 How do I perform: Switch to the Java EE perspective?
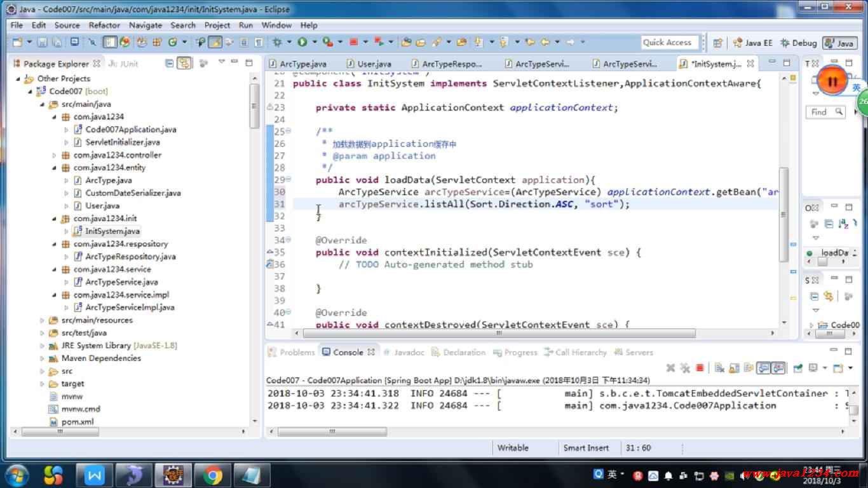(752, 43)
